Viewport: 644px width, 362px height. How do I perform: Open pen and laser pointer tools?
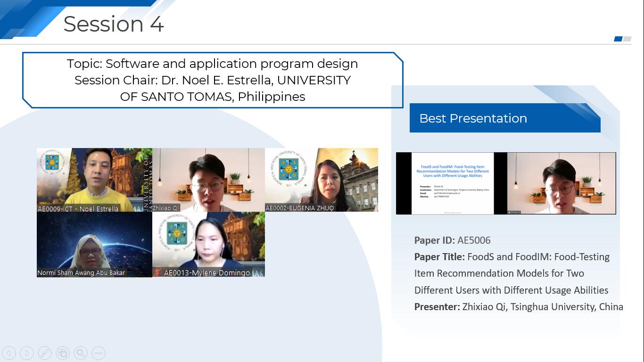click(x=45, y=353)
